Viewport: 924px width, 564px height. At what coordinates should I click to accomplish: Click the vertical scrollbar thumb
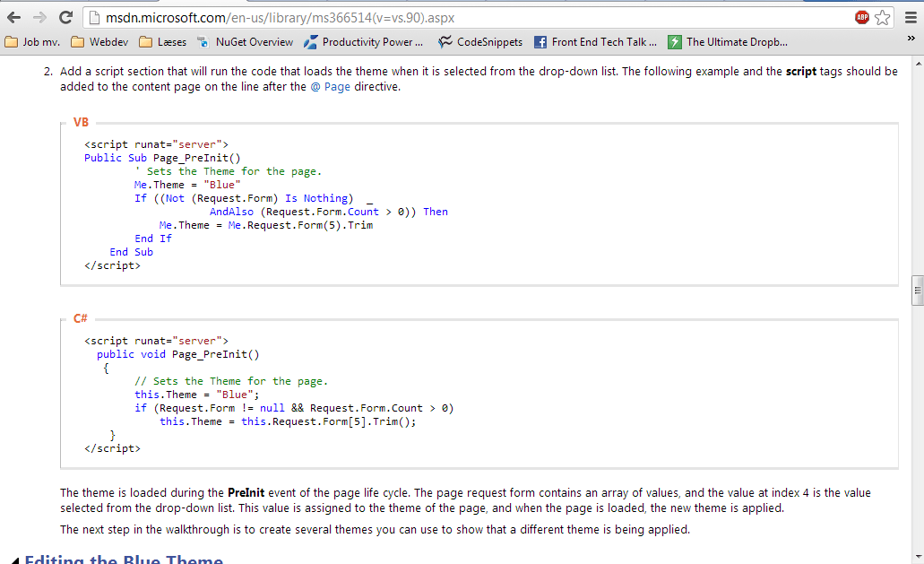tap(918, 290)
